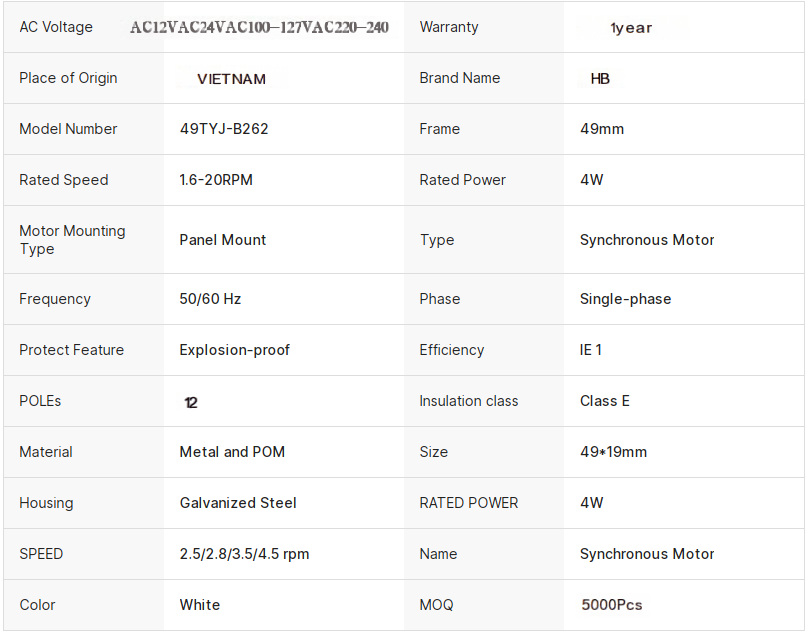Click the HB brand name value

(x=600, y=79)
